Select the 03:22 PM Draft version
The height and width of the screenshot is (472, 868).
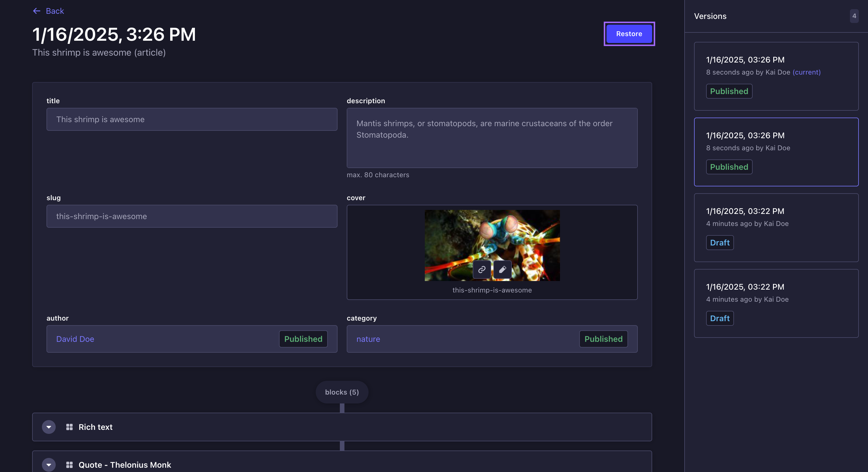click(776, 228)
